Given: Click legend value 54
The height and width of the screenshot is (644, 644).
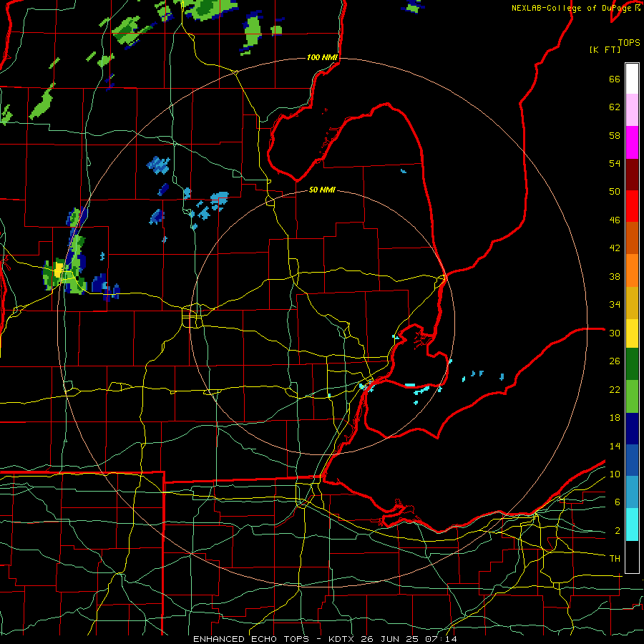Looking at the screenshot, I should click(615, 163).
